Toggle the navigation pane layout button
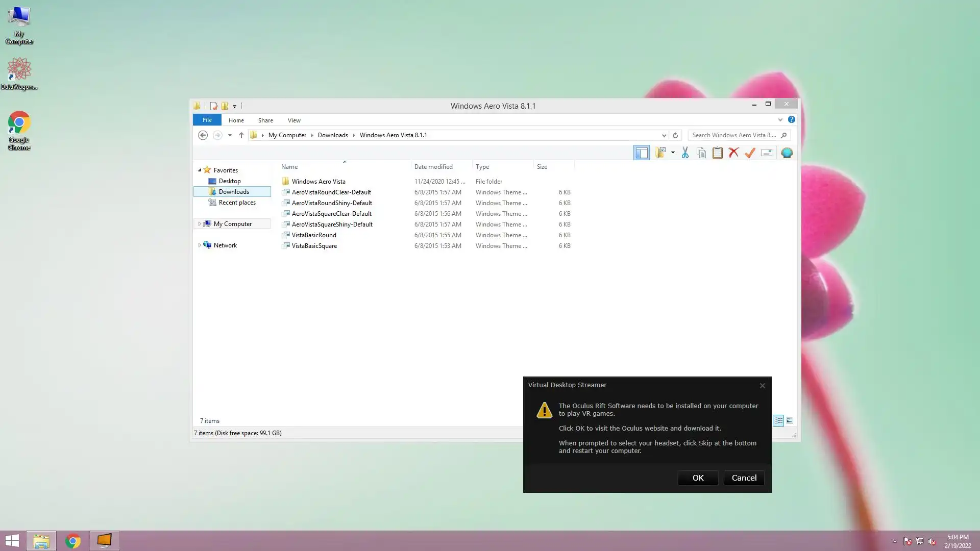Screen dimensions: 980x551 tap(642, 153)
